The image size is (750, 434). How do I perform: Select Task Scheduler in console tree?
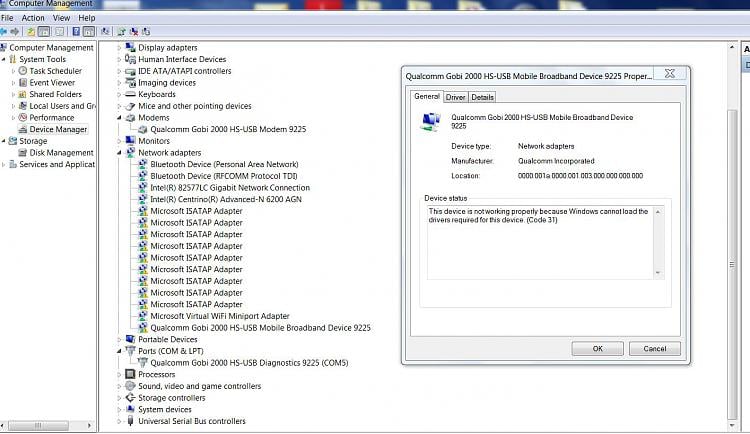(x=55, y=71)
